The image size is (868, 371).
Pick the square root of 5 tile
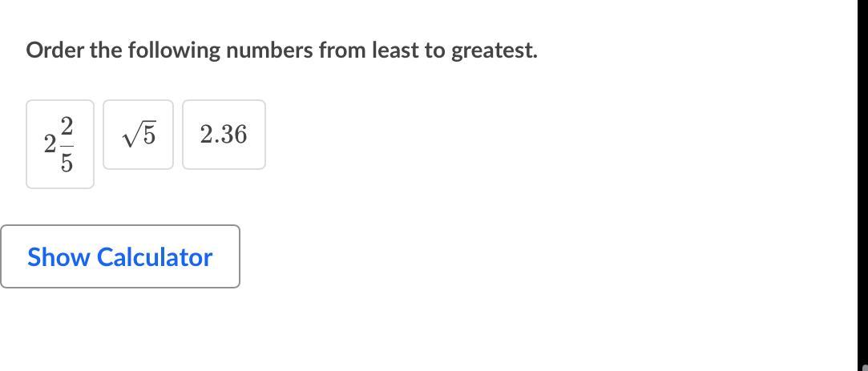[138, 135]
